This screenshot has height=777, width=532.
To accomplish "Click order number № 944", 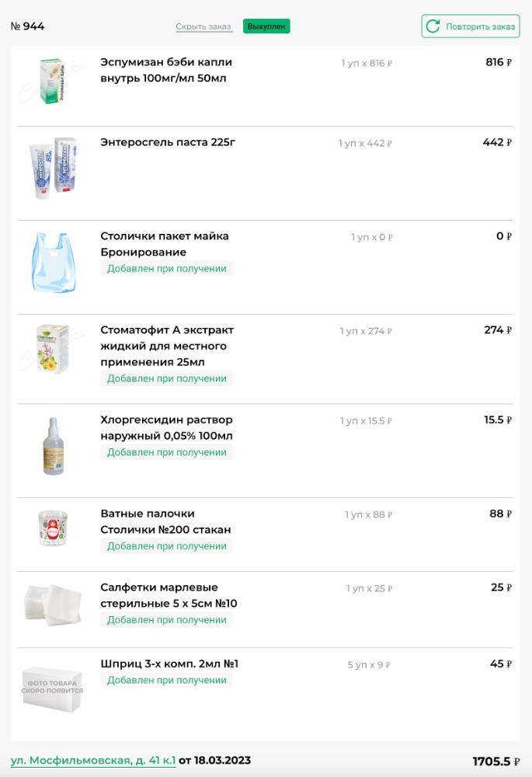I will (x=27, y=26).
